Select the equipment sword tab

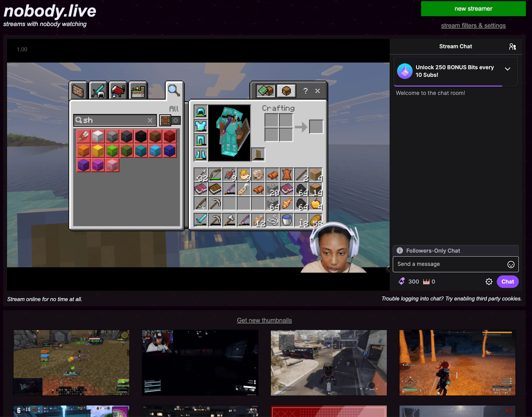pyautogui.click(x=98, y=90)
